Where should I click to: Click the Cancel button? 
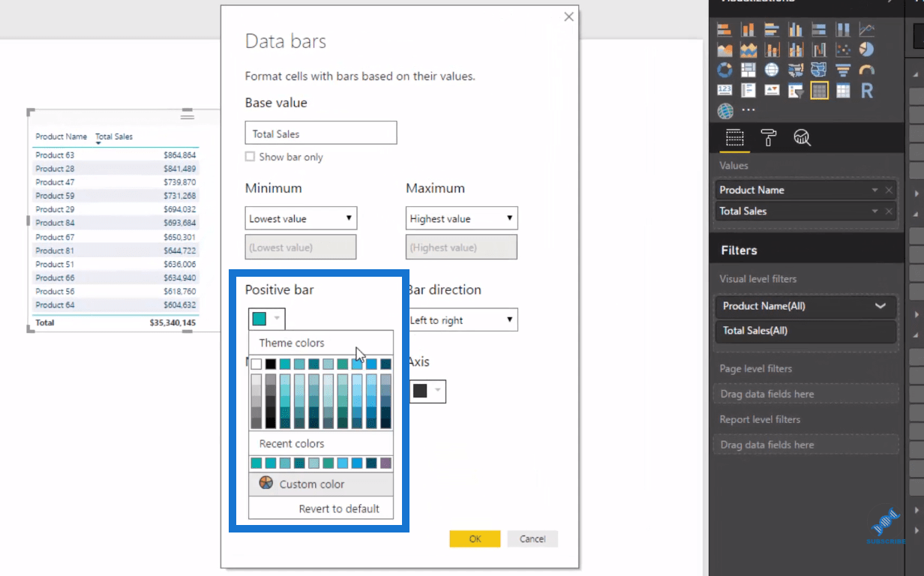tap(532, 538)
